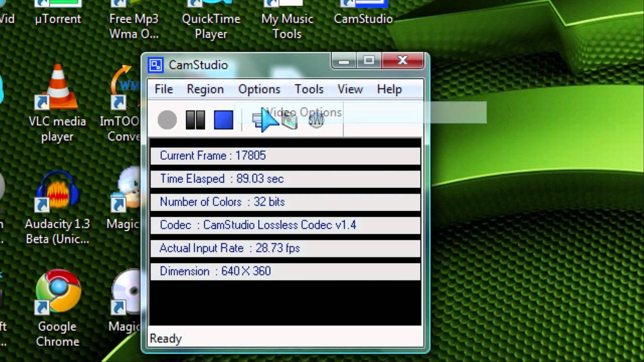
Task: Click the Current Frame : 17805 row
Action: (x=285, y=155)
